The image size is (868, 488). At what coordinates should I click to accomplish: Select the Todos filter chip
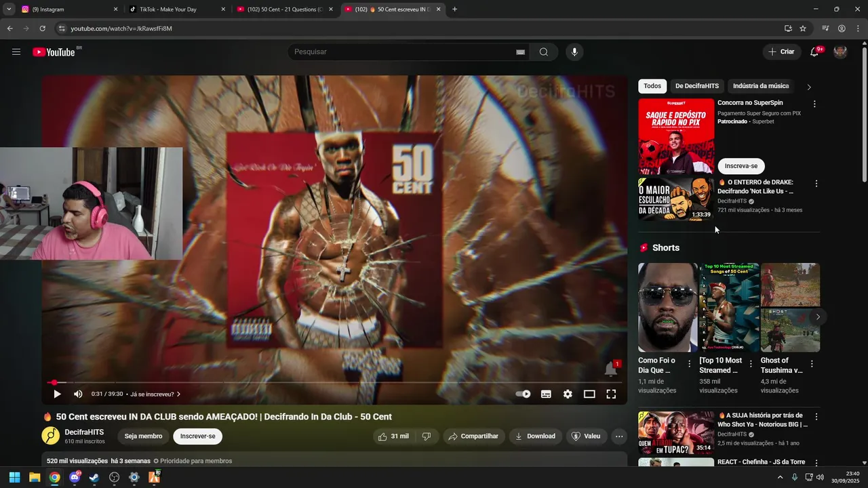(652, 86)
